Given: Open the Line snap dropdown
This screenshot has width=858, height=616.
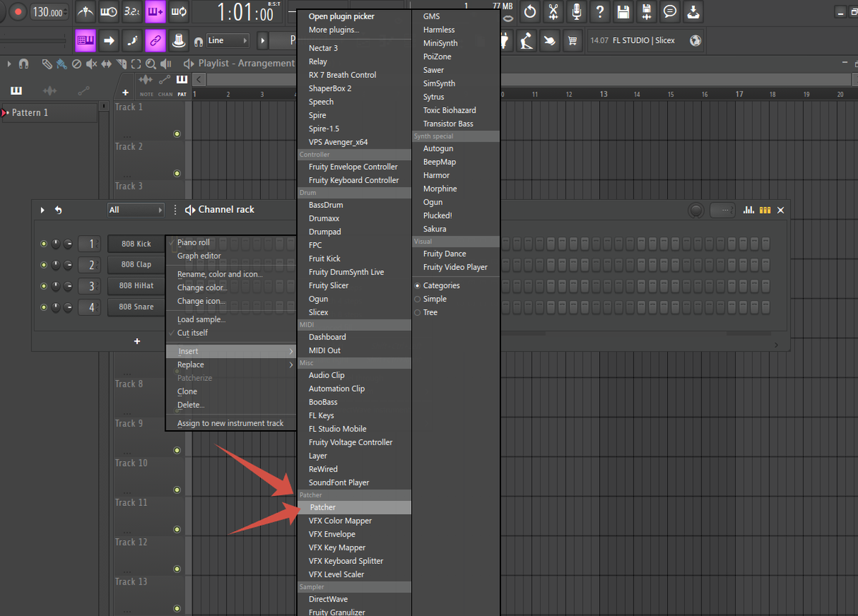Looking at the screenshot, I should click(227, 41).
